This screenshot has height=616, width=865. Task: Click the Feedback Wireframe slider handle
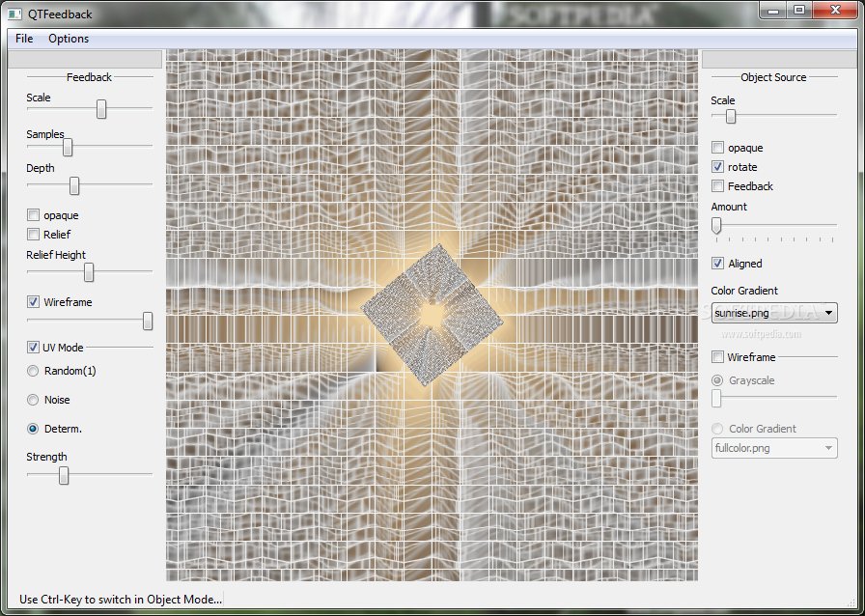148,321
